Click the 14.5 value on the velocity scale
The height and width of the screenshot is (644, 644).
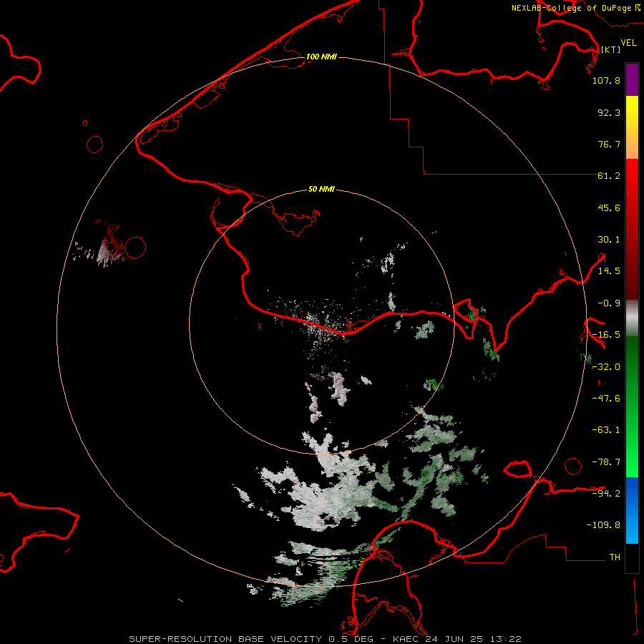tap(609, 271)
